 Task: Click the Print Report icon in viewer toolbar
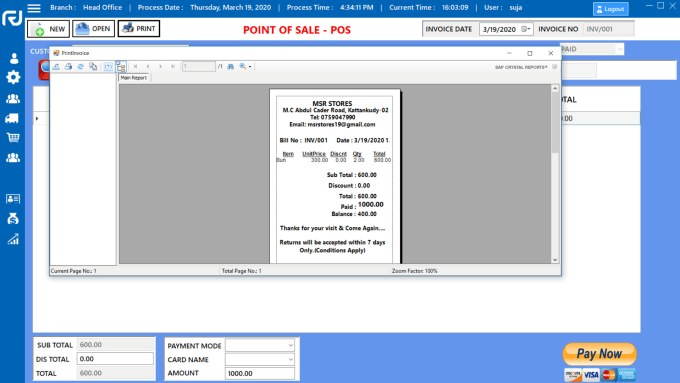pos(69,66)
